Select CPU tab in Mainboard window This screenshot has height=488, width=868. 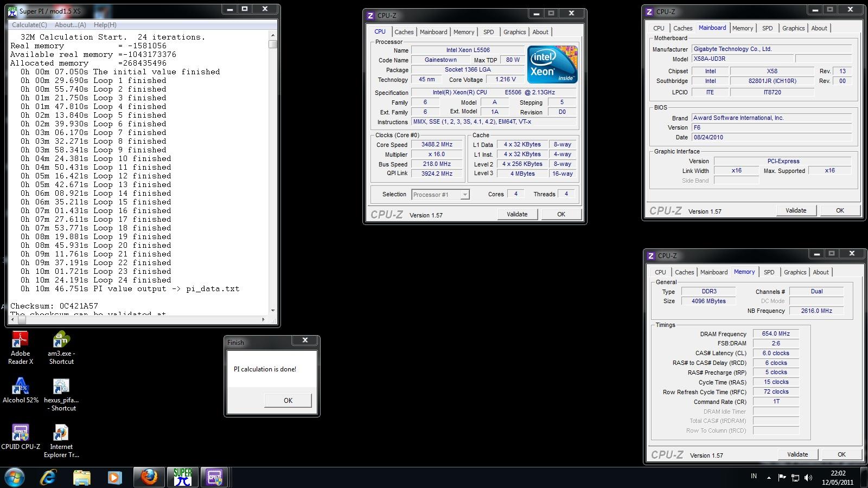(x=659, y=28)
